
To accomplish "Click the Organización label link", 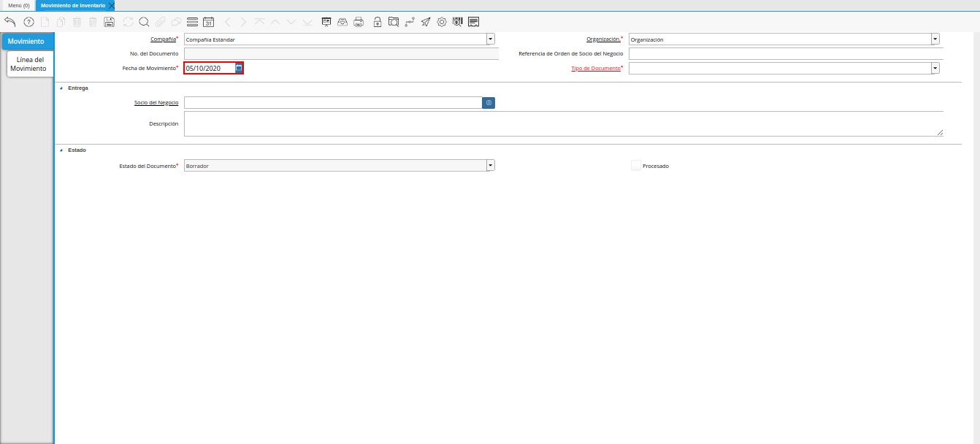I will 603,39.
